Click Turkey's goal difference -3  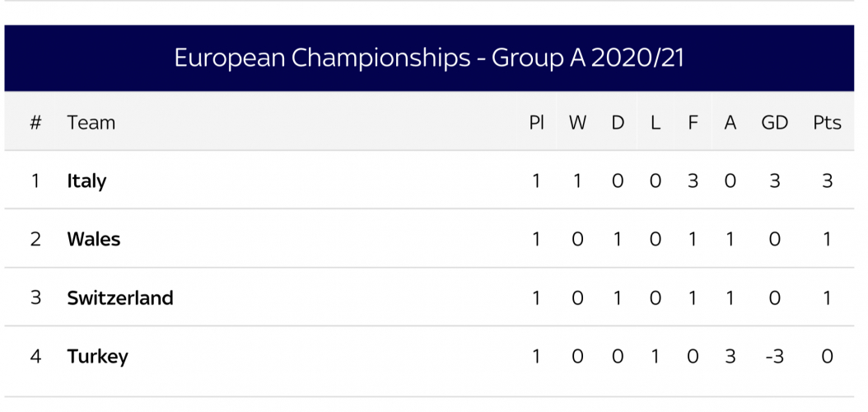tap(773, 356)
